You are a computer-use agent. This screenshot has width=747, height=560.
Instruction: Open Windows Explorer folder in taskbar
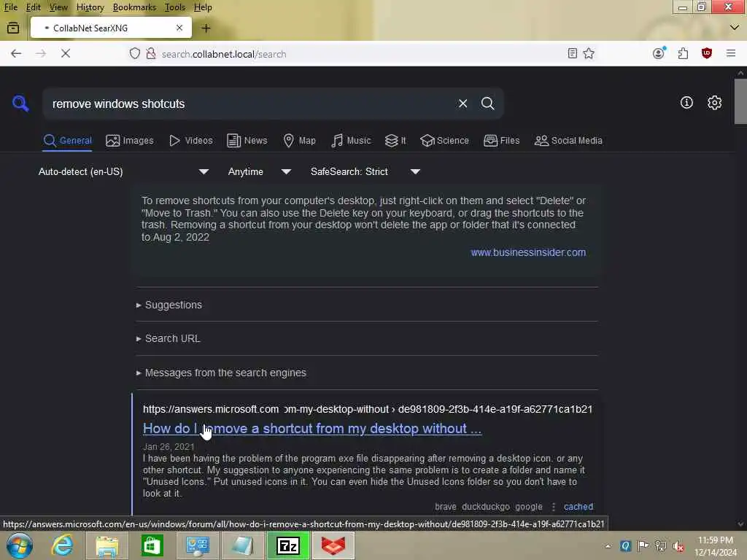(x=107, y=545)
